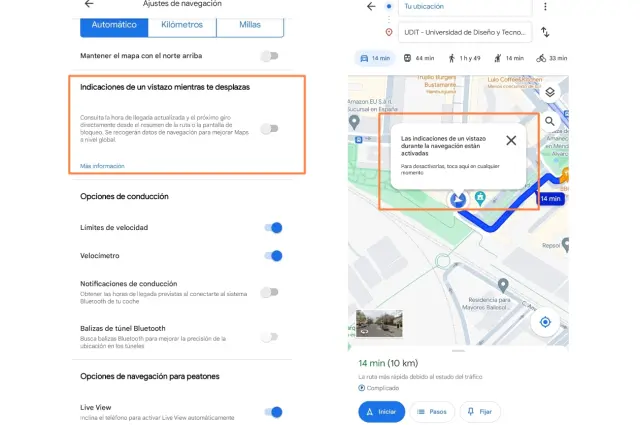Close the glanceable directions tooltip
The height and width of the screenshot is (425, 640).
click(x=511, y=140)
